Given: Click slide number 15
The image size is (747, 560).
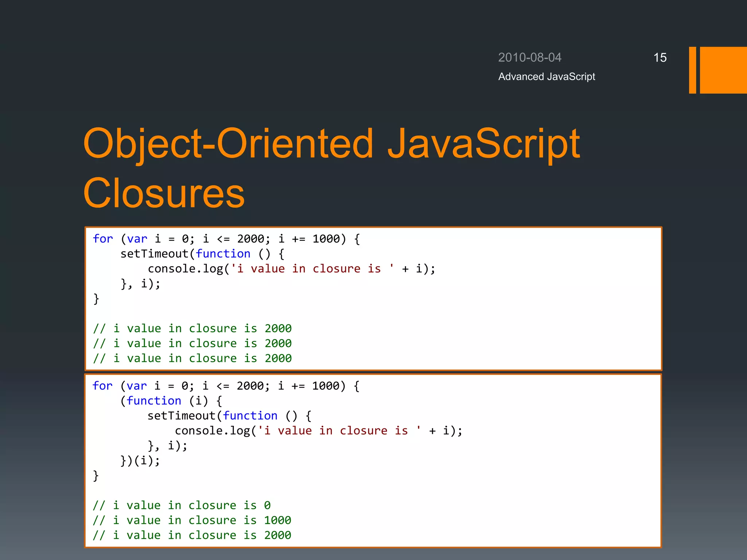Looking at the screenshot, I should (659, 58).
